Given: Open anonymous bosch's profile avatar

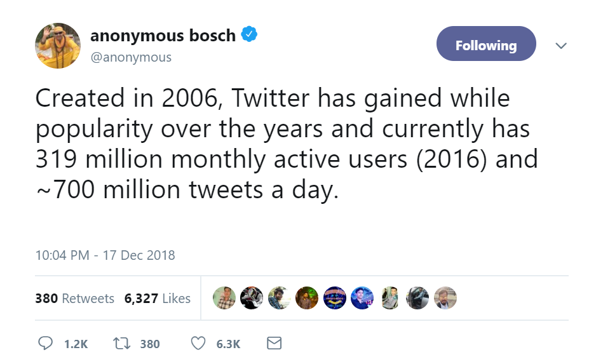Looking at the screenshot, I should 58,46.
